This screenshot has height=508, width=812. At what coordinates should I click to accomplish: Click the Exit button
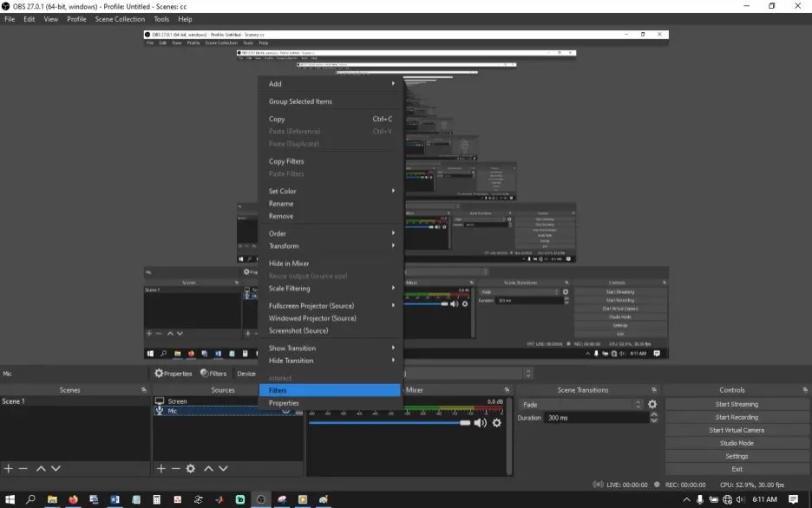(x=737, y=469)
